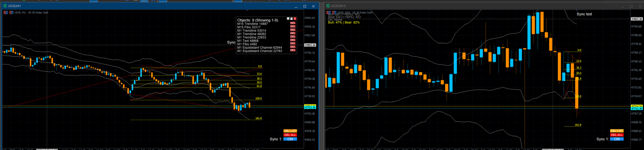The height and width of the screenshot is (150, 644).
Task: Click the 47803.36 price label in M15 chart
Action: point(637,19)
